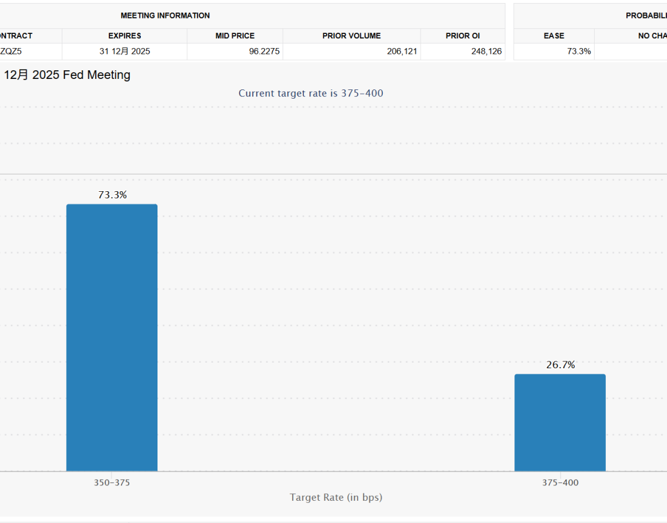Click the PRIOR VOLUME column header
The image size is (667, 523).
[351, 36]
